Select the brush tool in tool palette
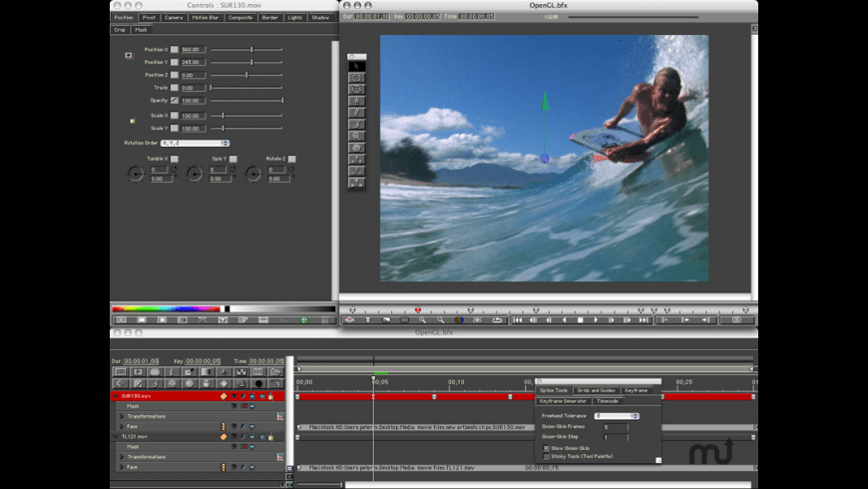 pyautogui.click(x=356, y=124)
